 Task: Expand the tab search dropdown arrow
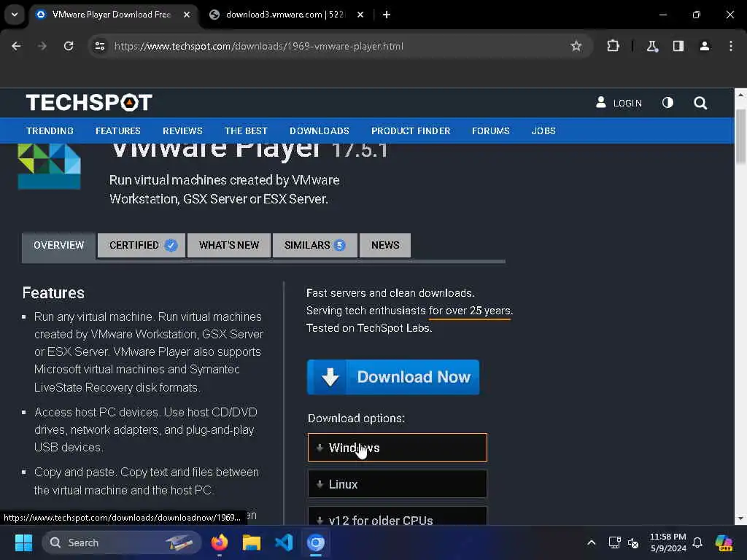pyautogui.click(x=15, y=15)
